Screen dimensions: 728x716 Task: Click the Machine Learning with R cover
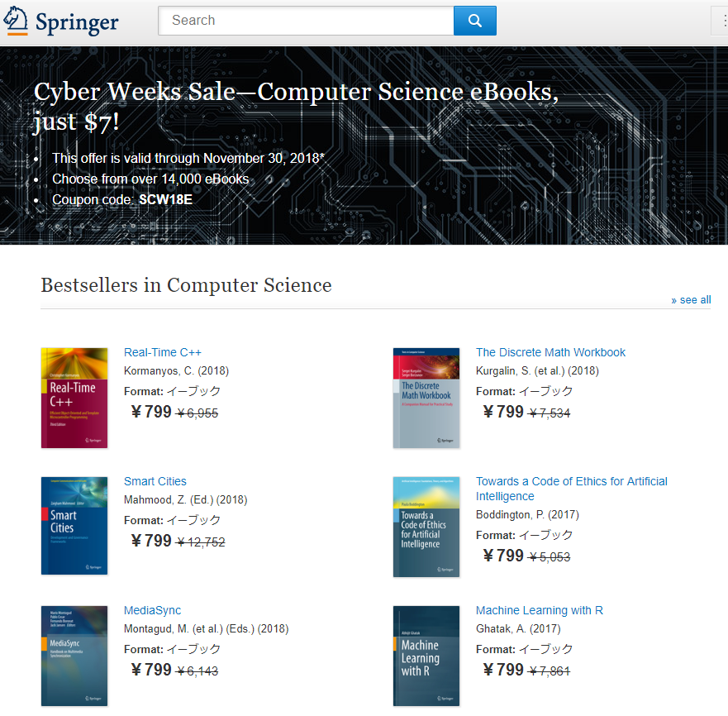point(426,656)
